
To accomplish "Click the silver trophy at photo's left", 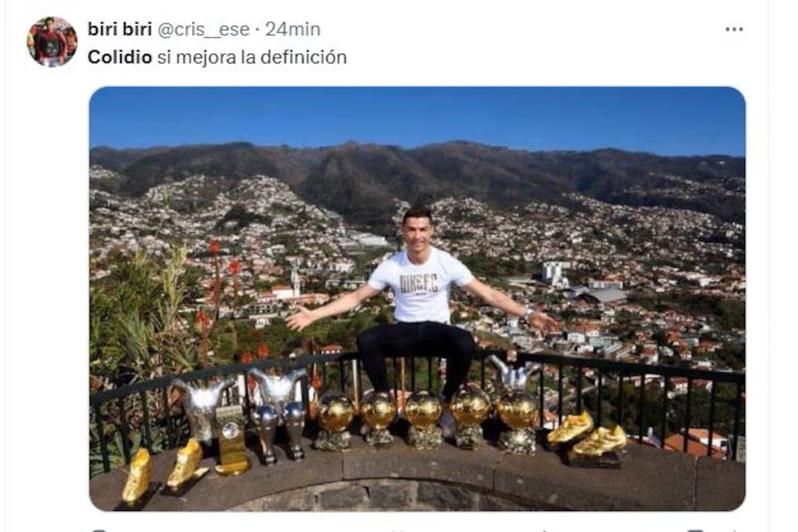I will 203,407.
